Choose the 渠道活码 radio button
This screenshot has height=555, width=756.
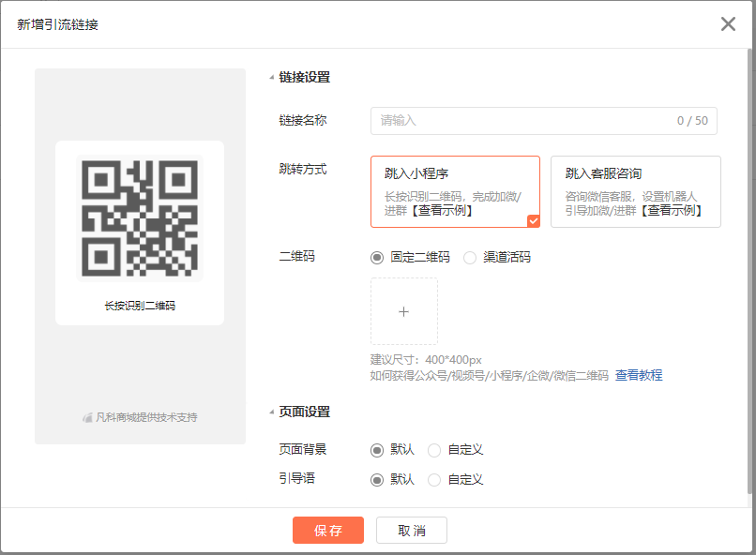pos(470,258)
